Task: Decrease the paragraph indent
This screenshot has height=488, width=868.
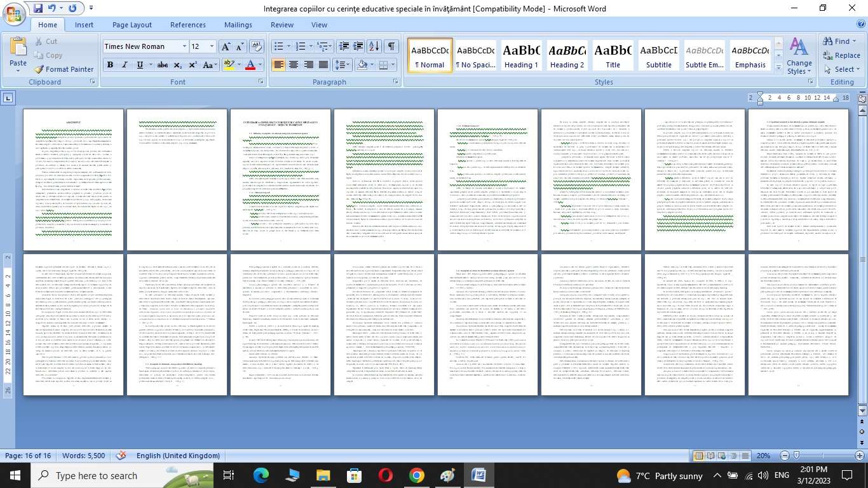Action: coord(344,46)
